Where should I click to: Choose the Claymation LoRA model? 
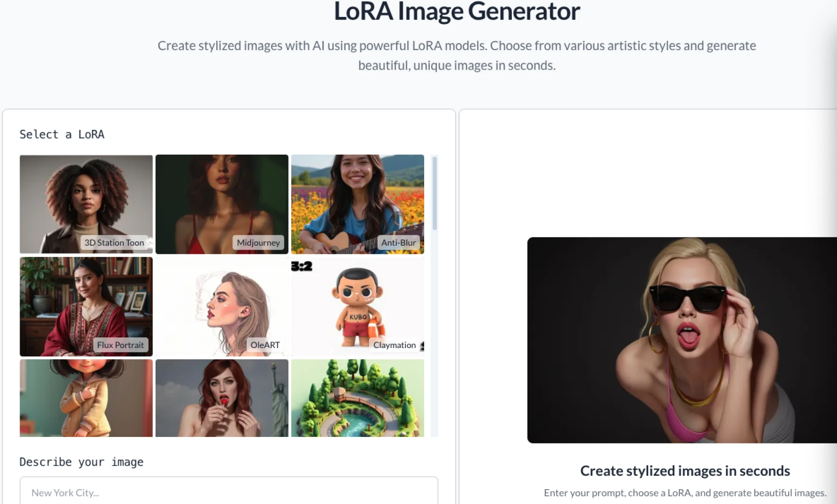coord(357,306)
